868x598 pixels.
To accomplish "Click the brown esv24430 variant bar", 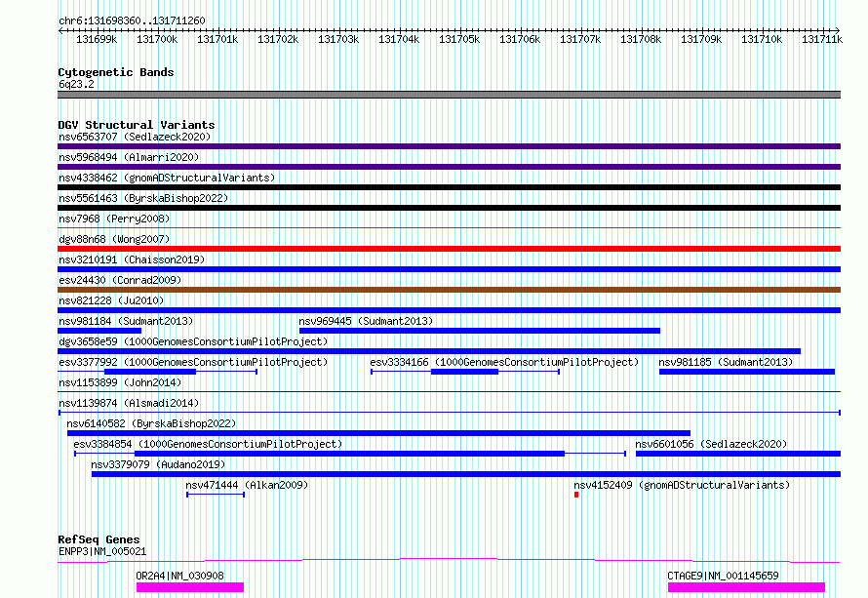I will (449, 290).
